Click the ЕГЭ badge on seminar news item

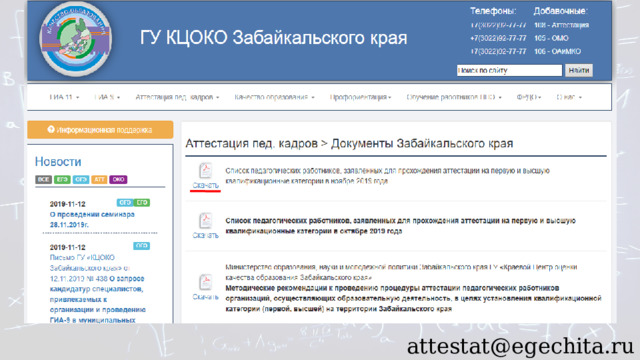[x=142, y=202]
